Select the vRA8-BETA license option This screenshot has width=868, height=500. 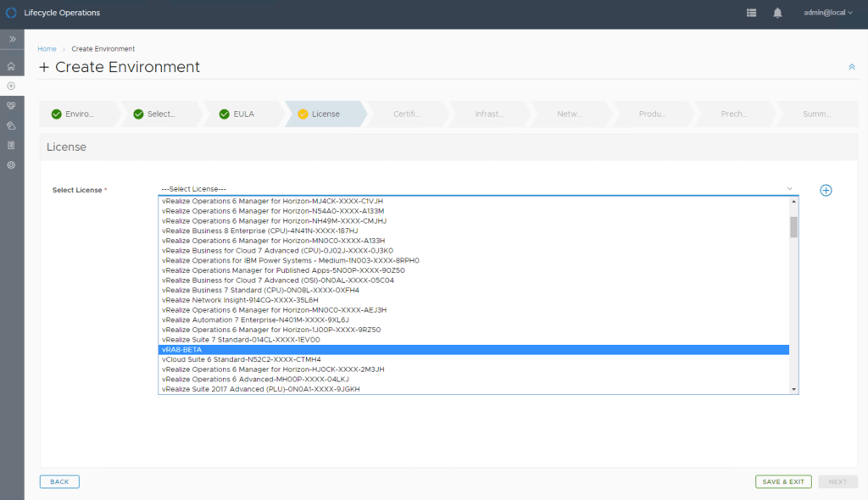coord(474,349)
